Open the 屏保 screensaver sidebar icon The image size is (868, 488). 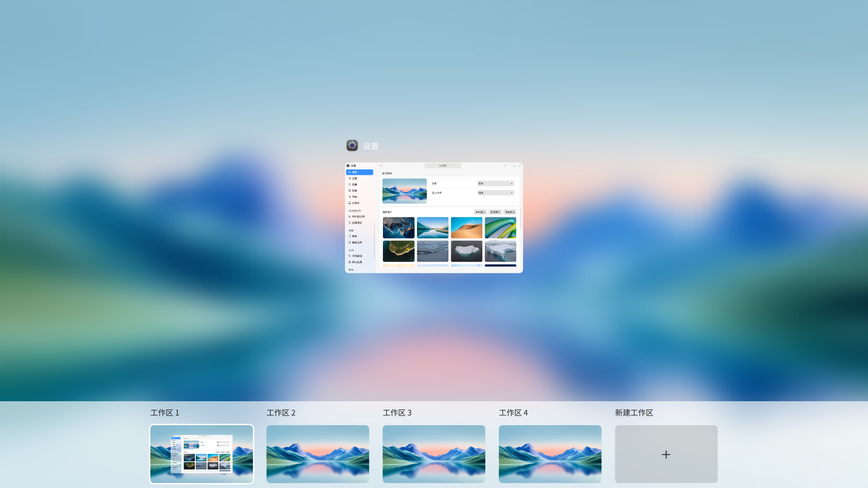(349, 191)
